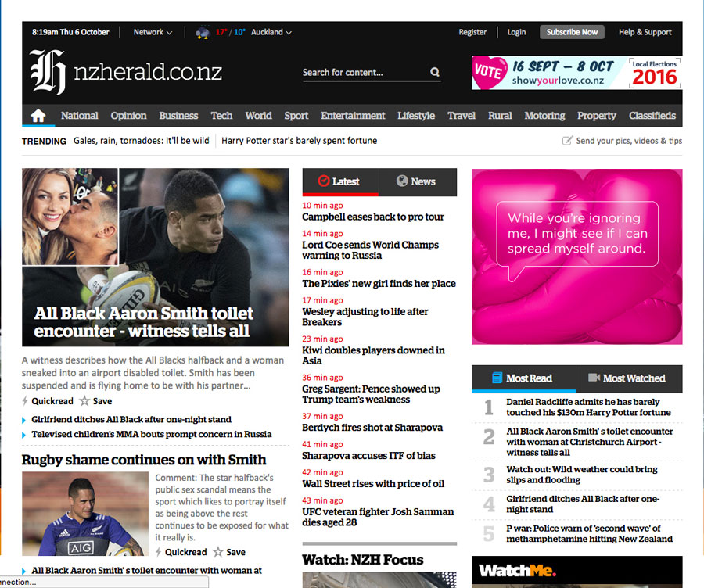Image resolution: width=704 pixels, height=588 pixels.
Task: Click the pink balloon advertisement
Action: click(577, 256)
